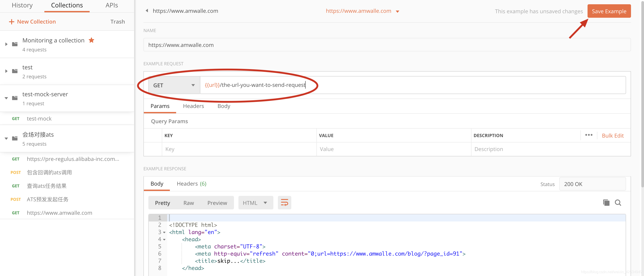Viewport: 644px width, 276px height.
Task: Click the meta charset line in response
Action: (x=230, y=246)
